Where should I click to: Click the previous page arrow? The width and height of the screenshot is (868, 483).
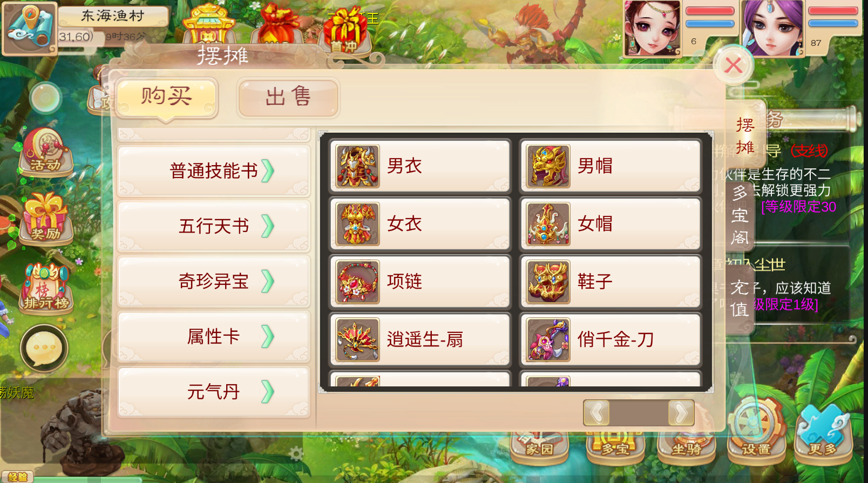tap(596, 413)
